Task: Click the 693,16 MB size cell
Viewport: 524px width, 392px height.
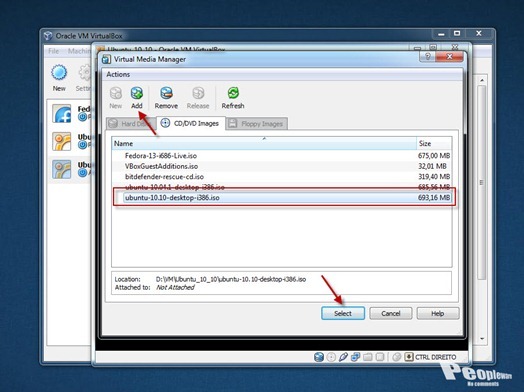Action: tap(433, 198)
